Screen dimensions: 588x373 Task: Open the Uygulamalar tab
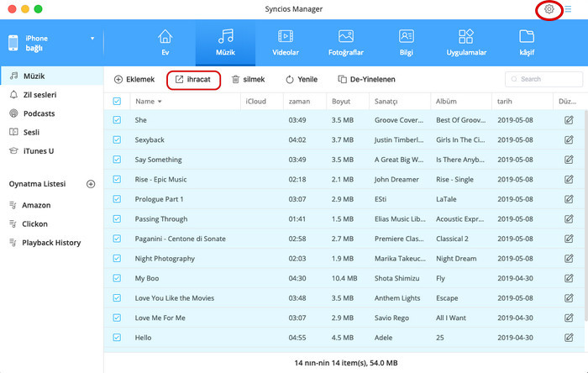[466, 43]
